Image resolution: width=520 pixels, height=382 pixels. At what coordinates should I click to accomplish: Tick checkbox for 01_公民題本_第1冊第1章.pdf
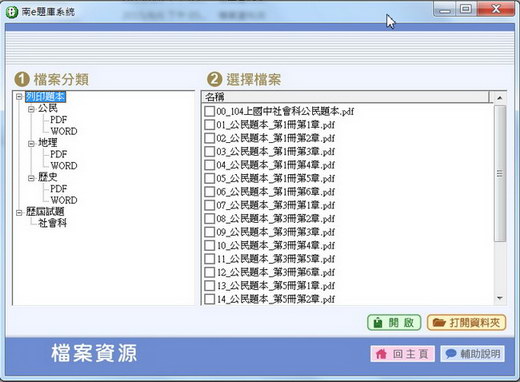(x=209, y=125)
